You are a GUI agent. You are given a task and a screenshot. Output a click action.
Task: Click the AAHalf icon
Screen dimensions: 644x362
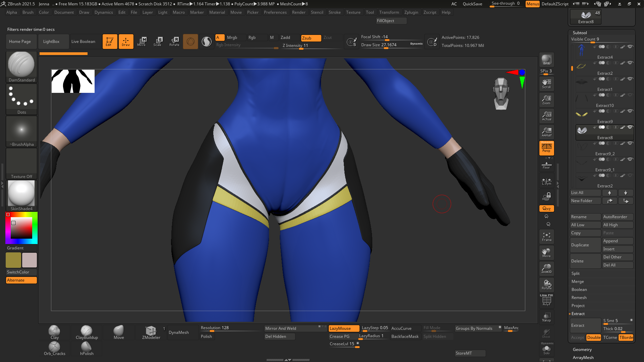[546, 132]
